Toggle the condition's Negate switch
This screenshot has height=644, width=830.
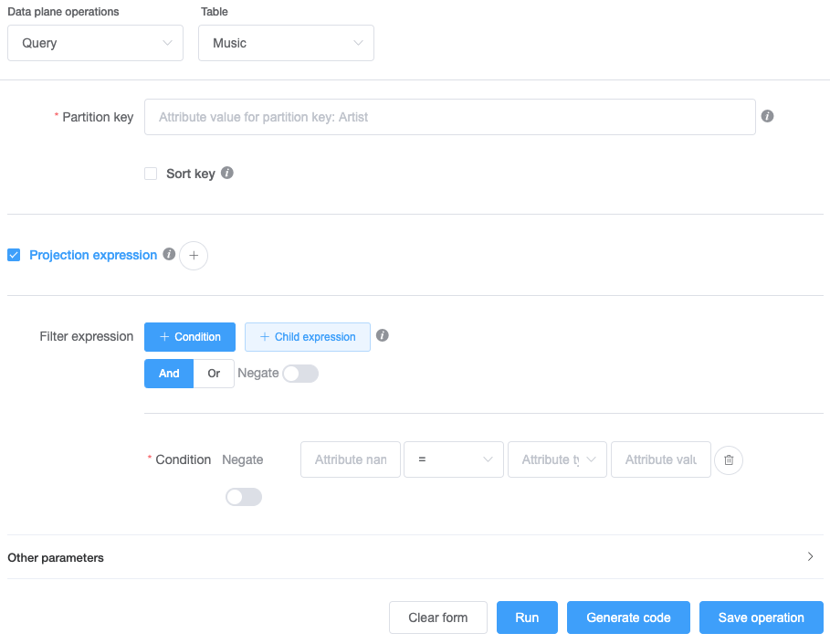point(243,497)
